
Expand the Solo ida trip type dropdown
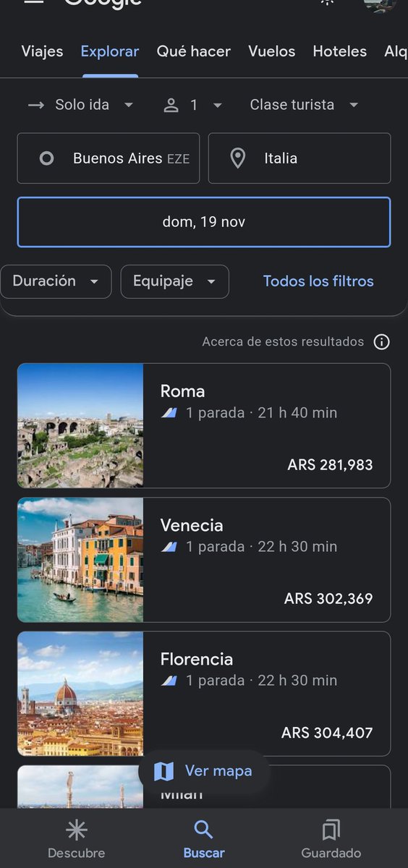tap(81, 105)
